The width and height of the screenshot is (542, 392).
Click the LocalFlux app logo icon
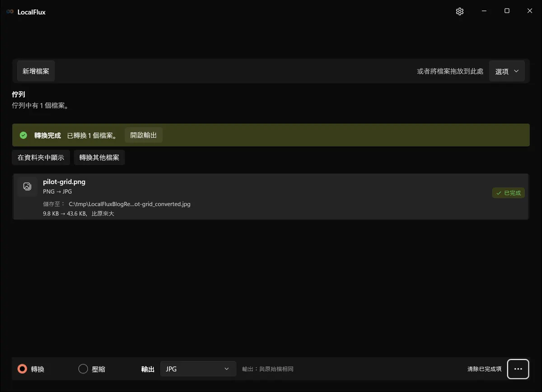click(x=10, y=12)
